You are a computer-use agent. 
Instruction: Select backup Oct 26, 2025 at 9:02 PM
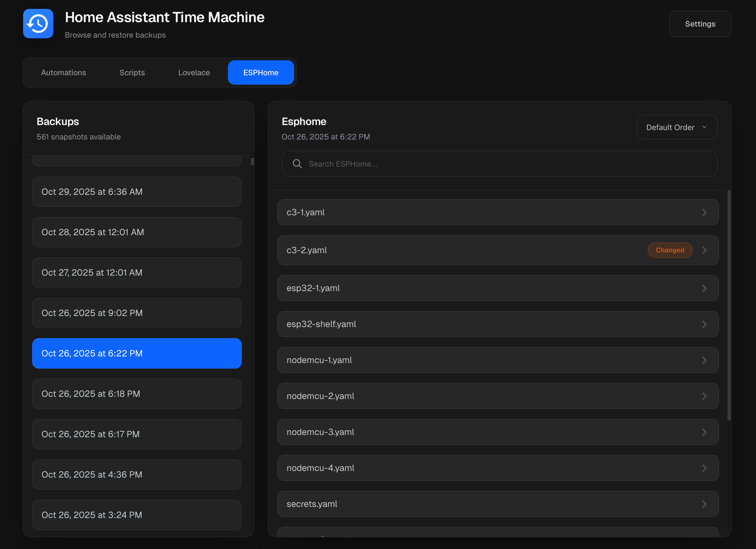coord(137,313)
